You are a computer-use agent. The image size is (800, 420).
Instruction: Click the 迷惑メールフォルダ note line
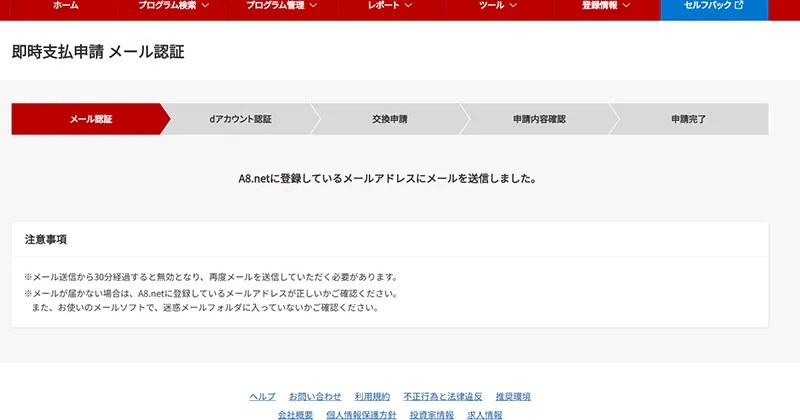205,308
